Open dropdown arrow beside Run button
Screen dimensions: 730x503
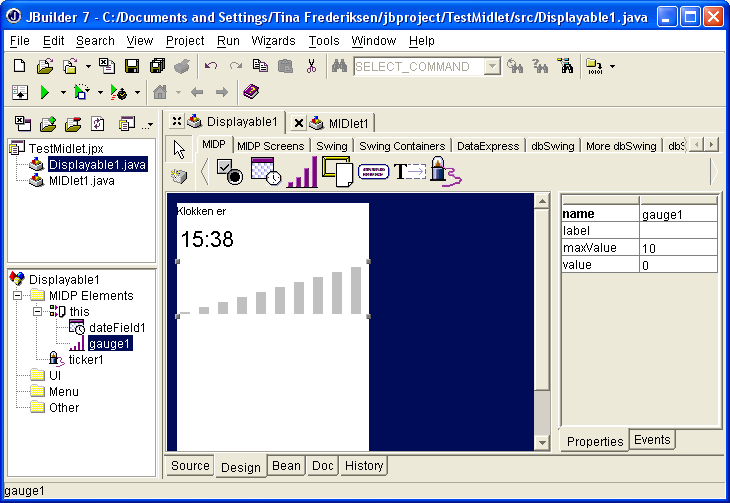point(62,92)
